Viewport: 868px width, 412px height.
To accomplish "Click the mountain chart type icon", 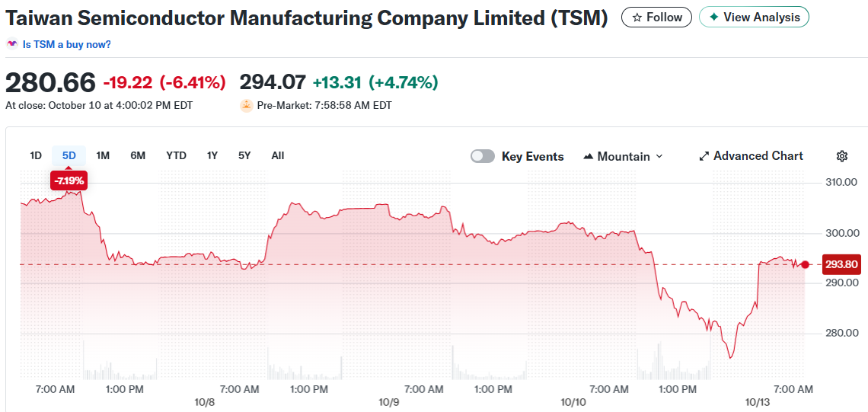I will pos(588,157).
